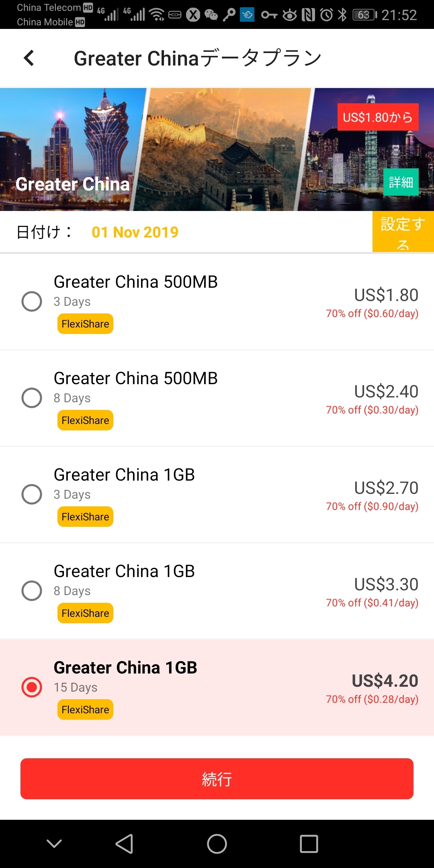Tap the yellow 設定する button
This screenshot has height=868, width=434.
click(403, 232)
